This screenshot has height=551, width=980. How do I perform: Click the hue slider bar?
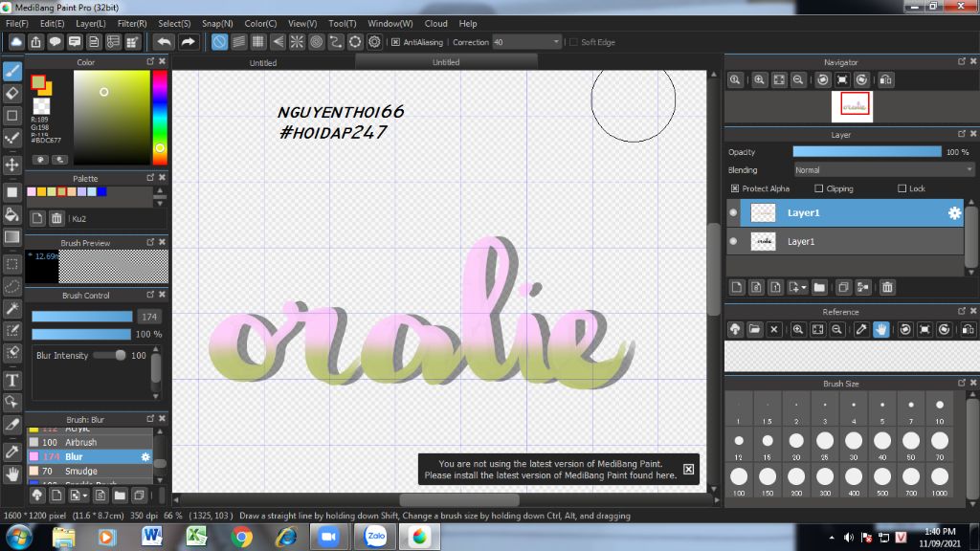(160, 118)
